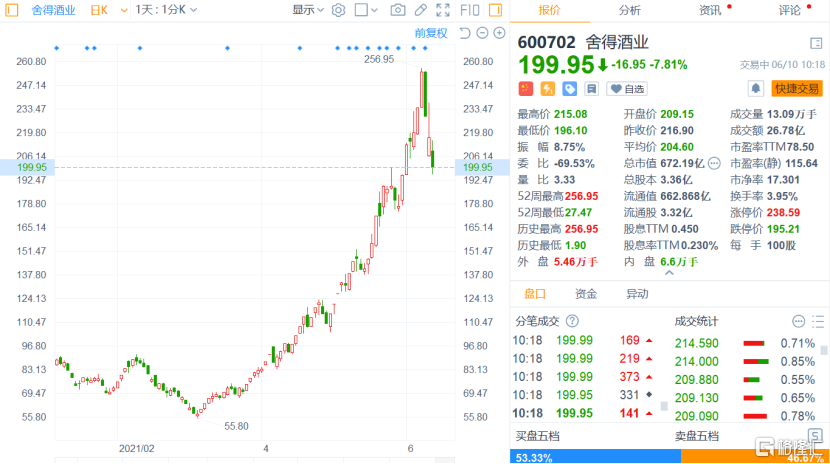
Task: Click the icon beside 卖盘五档
Action: coord(815,435)
